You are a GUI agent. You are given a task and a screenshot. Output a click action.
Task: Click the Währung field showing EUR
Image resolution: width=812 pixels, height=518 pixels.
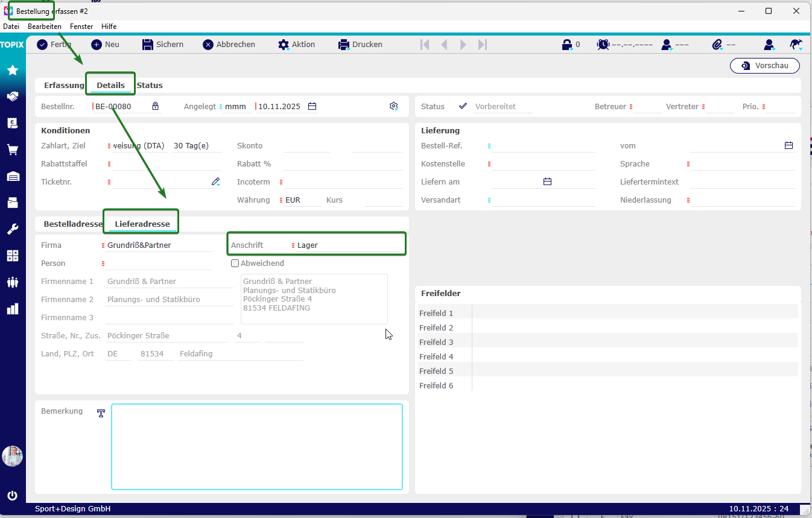pos(302,200)
